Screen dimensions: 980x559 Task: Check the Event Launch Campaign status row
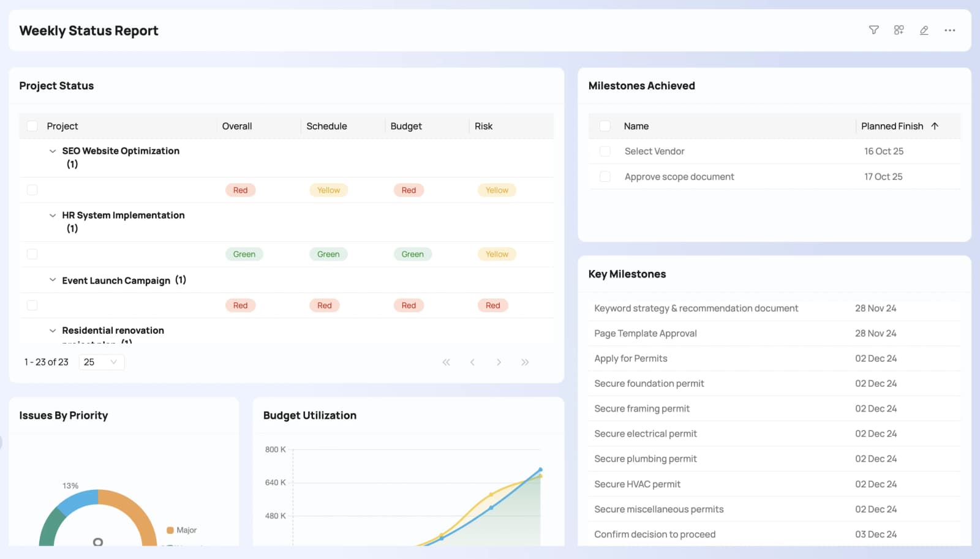coord(32,306)
